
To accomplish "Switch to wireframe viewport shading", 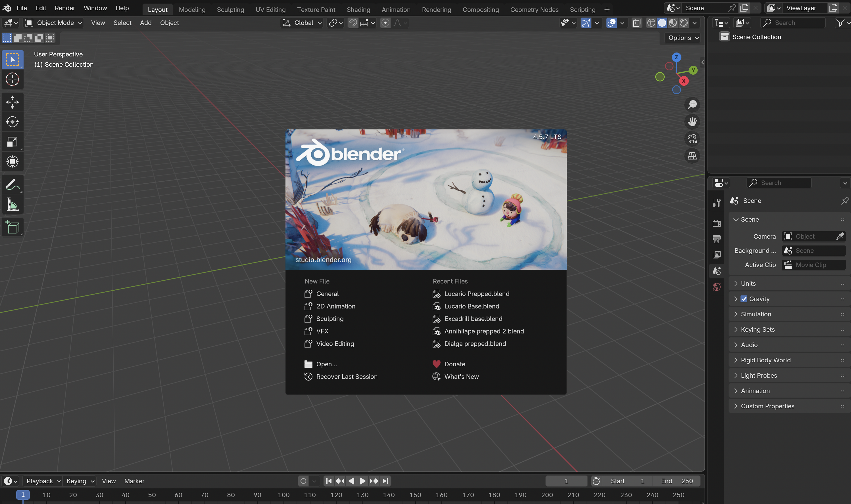I will [x=651, y=23].
